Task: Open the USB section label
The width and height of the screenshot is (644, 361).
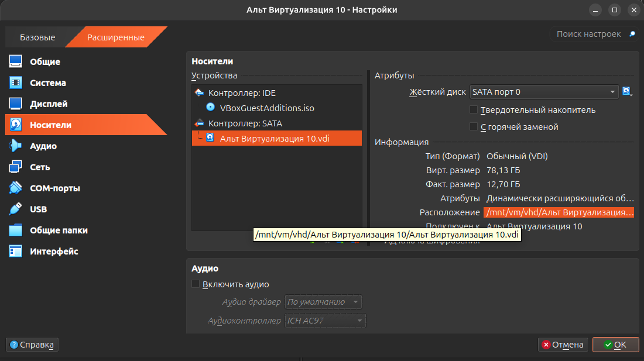Action: coord(39,209)
